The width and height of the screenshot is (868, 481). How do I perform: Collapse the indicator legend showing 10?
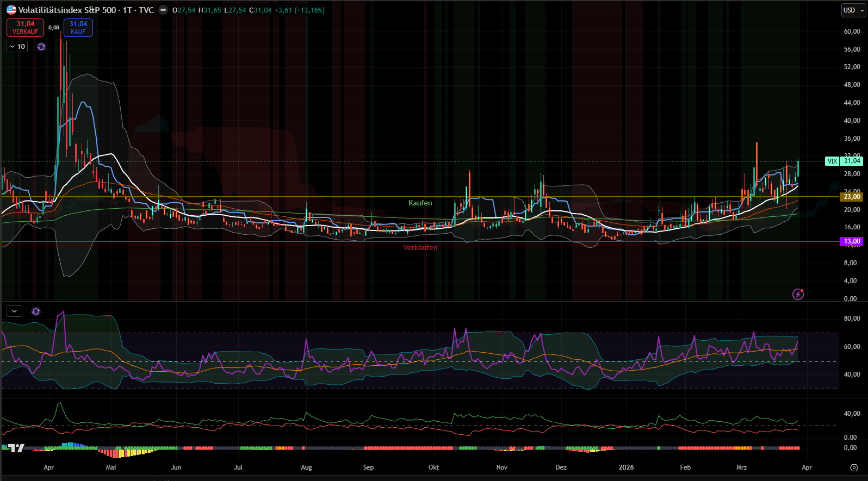[17, 47]
